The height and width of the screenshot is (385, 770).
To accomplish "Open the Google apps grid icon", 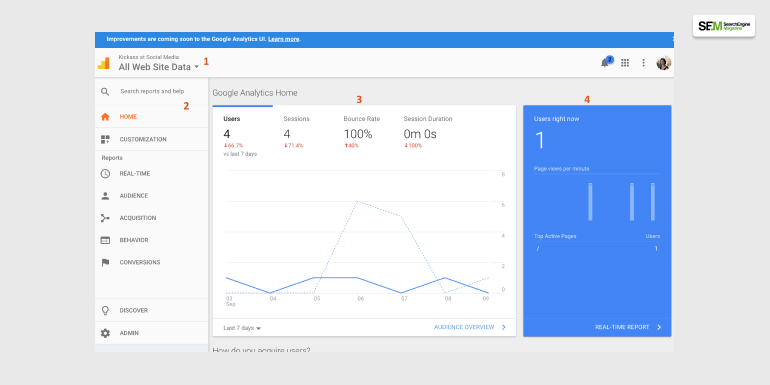I will (625, 63).
